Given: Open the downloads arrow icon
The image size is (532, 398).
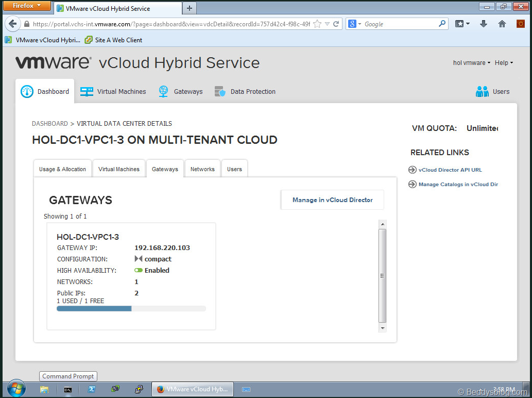Looking at the screenshot, I should 484,24.
